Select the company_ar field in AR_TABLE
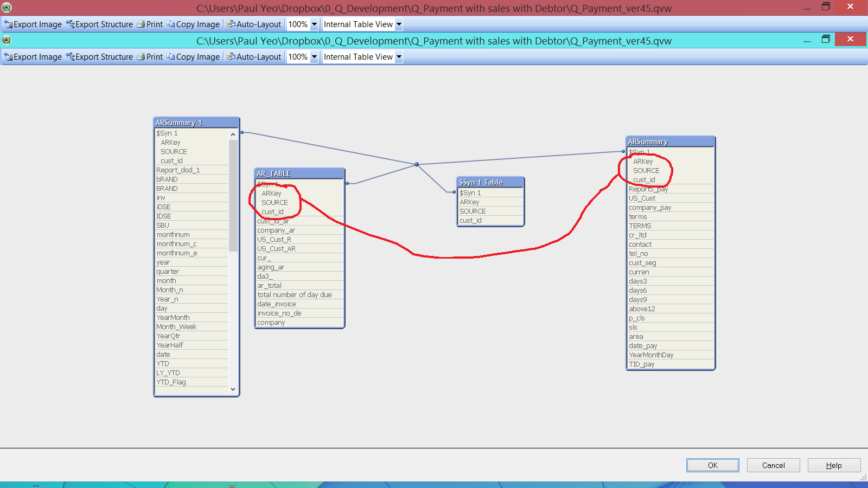Image resolution: width=868 pixels, height=488 pixels. (x=299, y=230)
